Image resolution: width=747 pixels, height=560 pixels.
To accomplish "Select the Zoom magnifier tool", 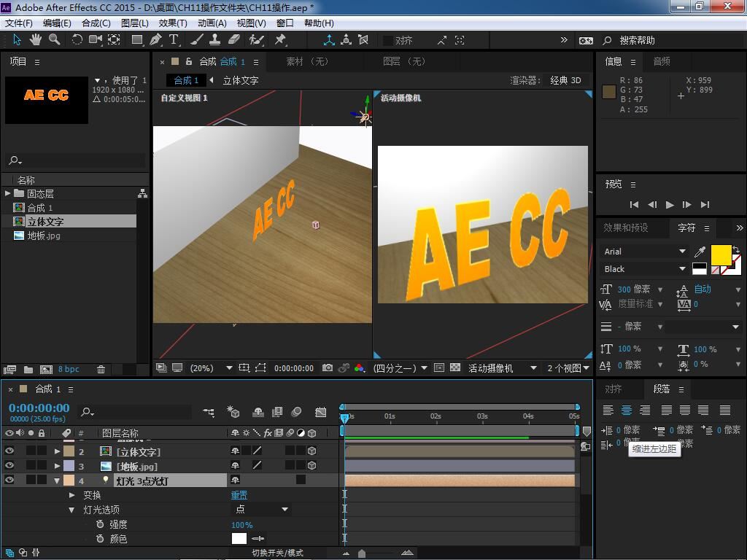I will pyautogui.click(x=55, y=40).
